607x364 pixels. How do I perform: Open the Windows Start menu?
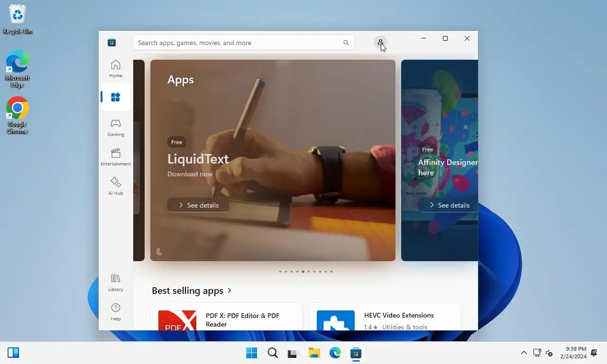[x=251, y=353]
